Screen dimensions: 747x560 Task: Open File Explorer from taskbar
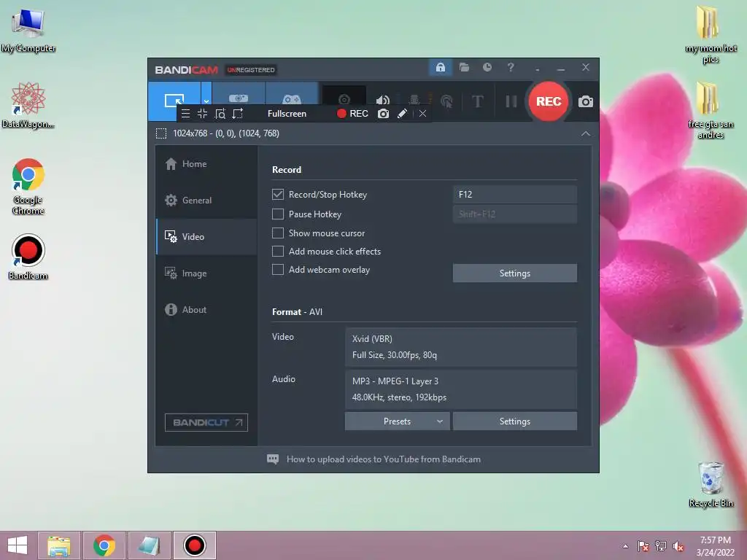click(59, 545)
